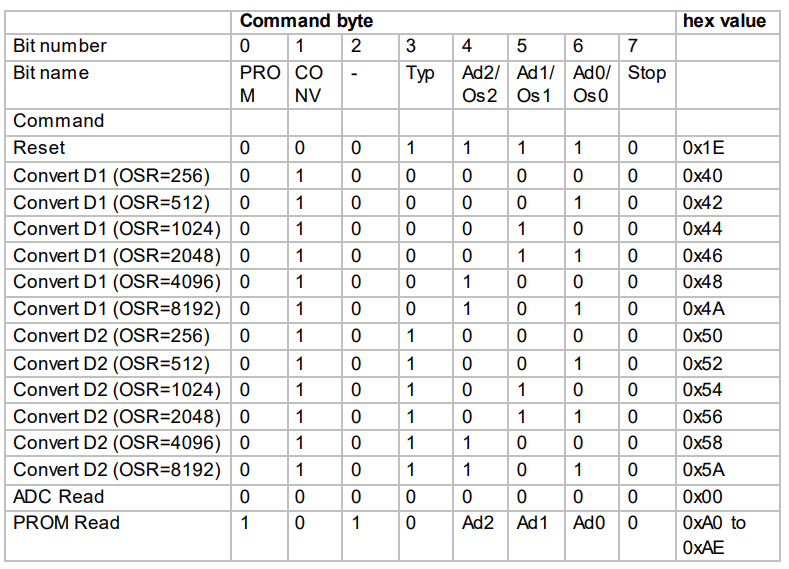Click the hex value 0x58
Image resolution: width=789 pixels, height=569 pixels.
click(x=702, y=443)
